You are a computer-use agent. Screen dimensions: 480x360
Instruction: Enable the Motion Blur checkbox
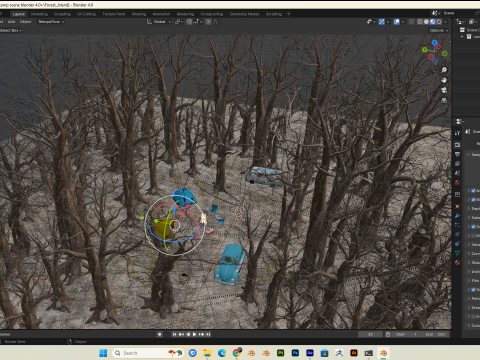coord(473,236)
